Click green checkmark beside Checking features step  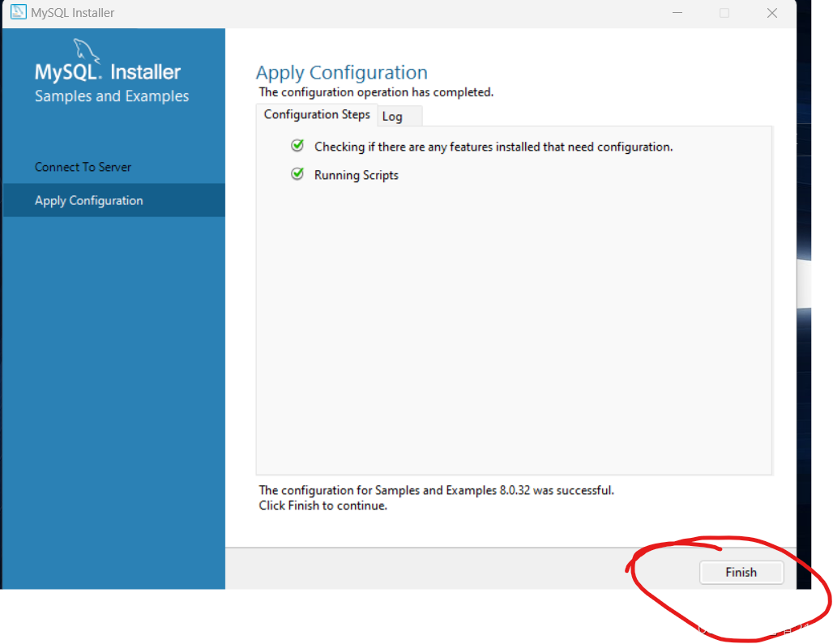297,145
